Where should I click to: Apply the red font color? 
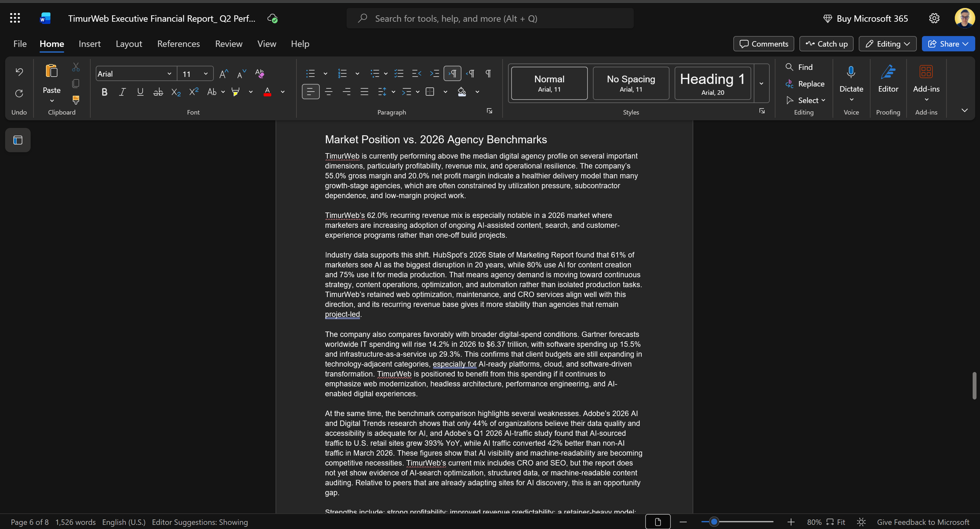(x=267, y=92)
